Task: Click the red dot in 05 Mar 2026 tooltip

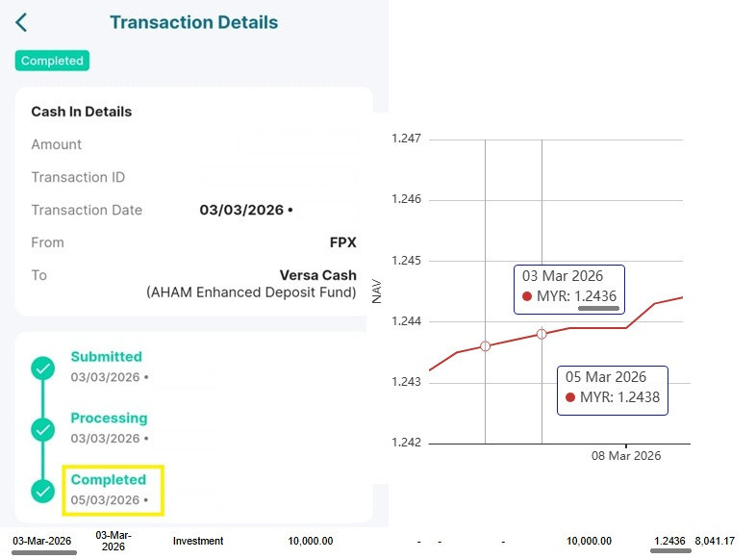Action: (570, 397)
